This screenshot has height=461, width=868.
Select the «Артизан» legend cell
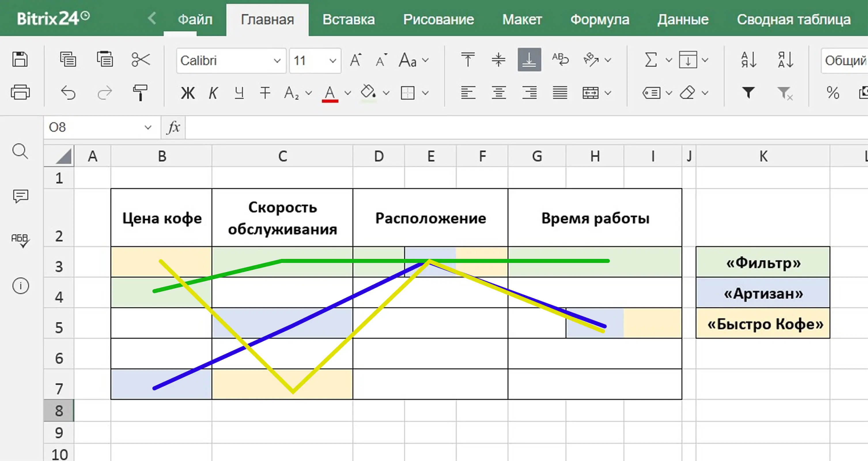[763, 292]
